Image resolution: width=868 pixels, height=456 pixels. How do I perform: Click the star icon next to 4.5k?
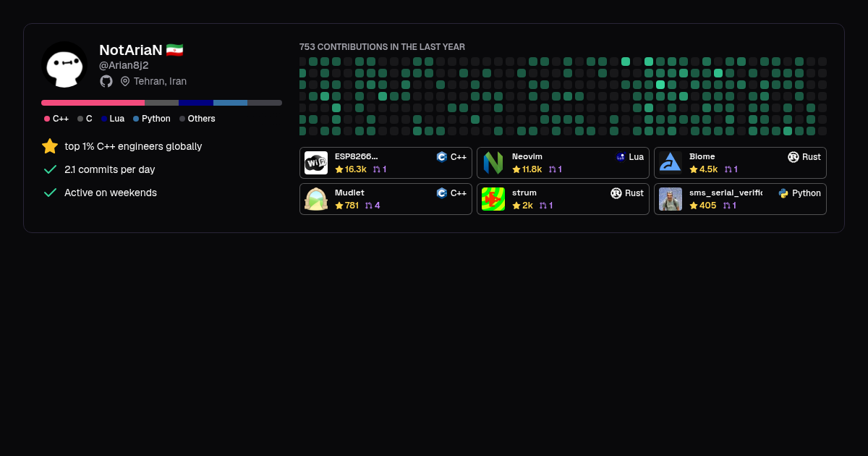click(x=694, y=169)
